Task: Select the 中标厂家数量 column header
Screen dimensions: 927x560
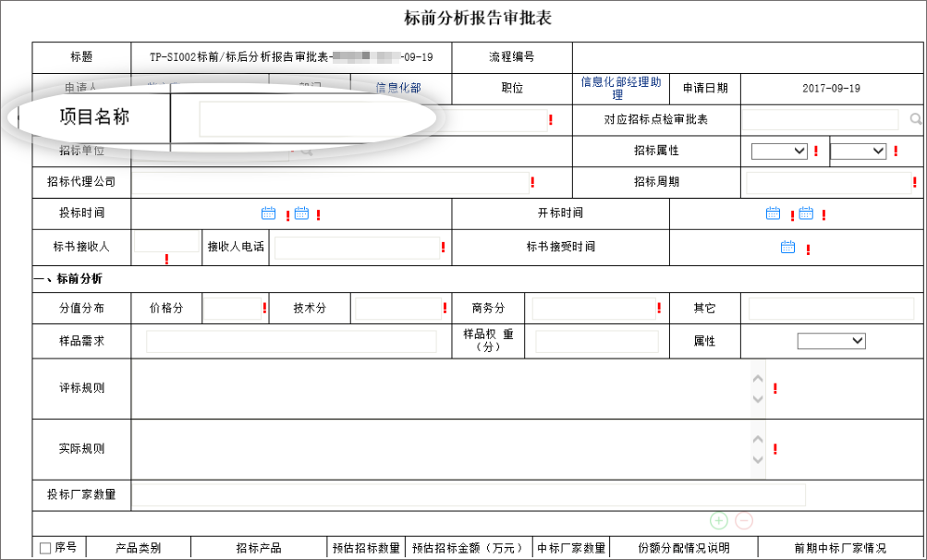Action: point(571,548)
